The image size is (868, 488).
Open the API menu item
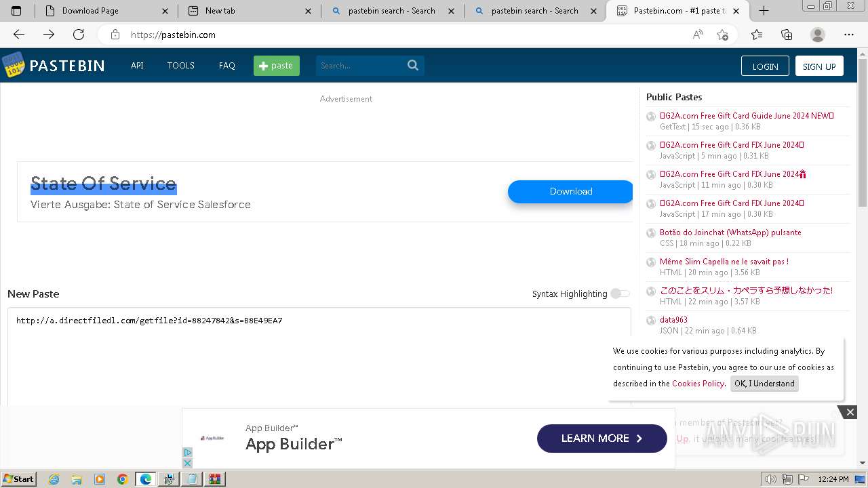[x=137, y=65]
